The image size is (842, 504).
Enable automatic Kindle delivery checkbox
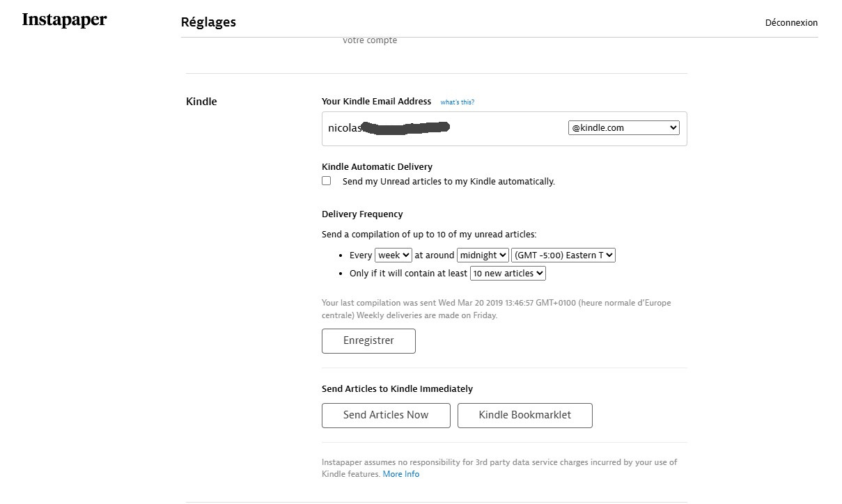pyautogui.click(x=326, y=181)
